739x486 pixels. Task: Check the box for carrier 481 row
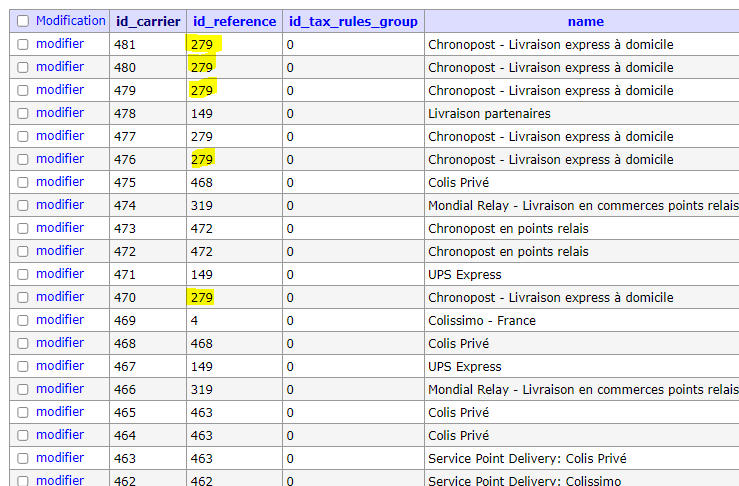click(x=23, y=44)
